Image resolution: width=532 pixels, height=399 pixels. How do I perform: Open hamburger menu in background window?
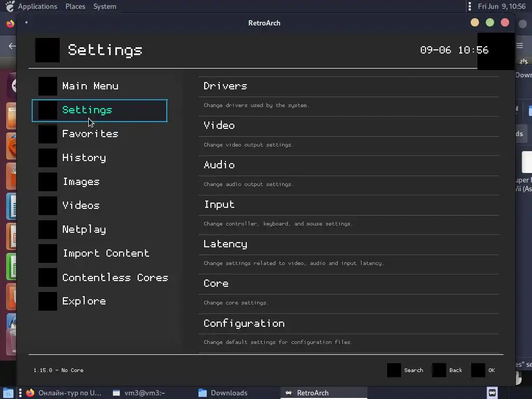point(520,46)
